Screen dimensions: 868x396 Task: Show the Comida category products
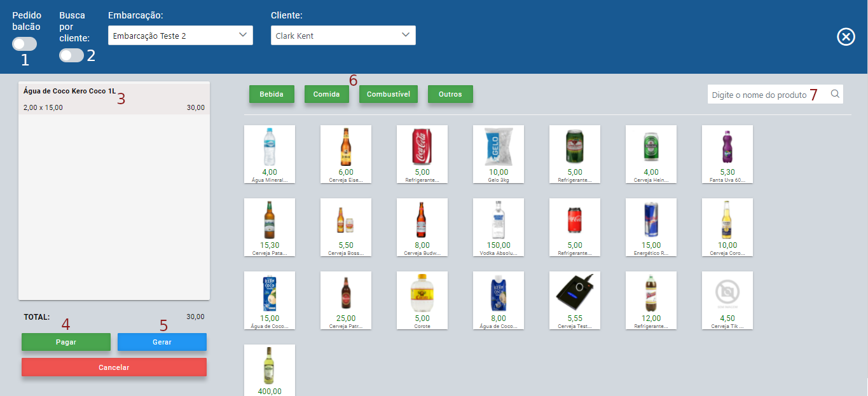point(326,95)
